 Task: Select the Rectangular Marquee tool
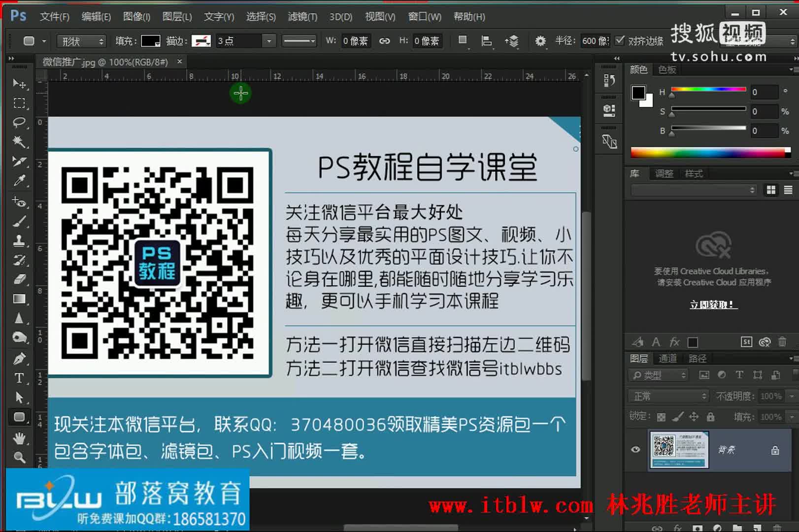tap(20, 103)
